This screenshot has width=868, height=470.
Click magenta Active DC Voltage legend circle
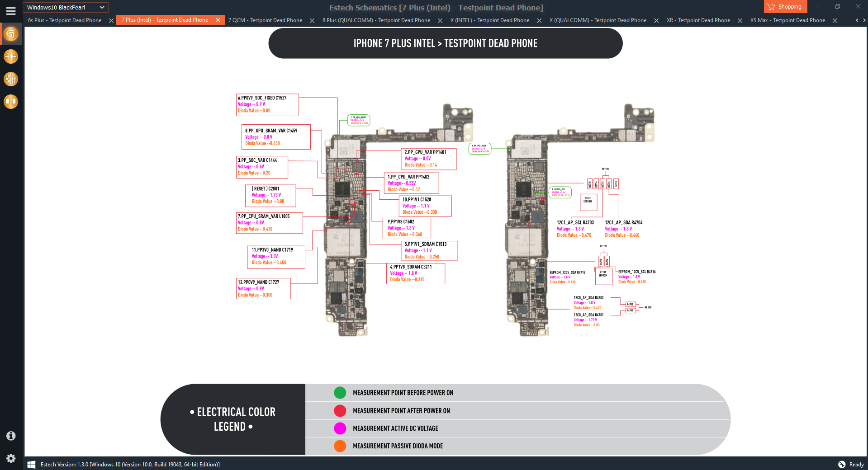pos(340,428)
